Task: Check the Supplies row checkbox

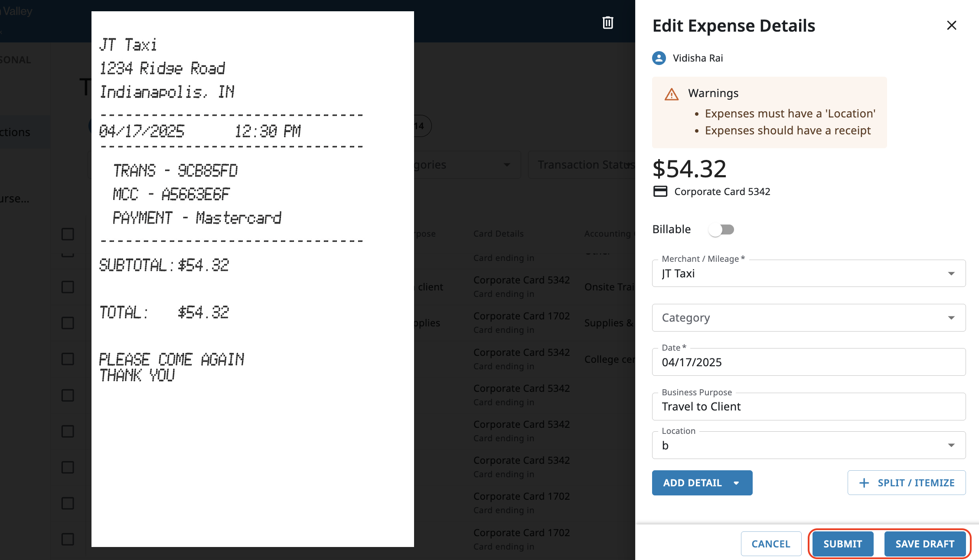Action: click(x=68, y=323)
